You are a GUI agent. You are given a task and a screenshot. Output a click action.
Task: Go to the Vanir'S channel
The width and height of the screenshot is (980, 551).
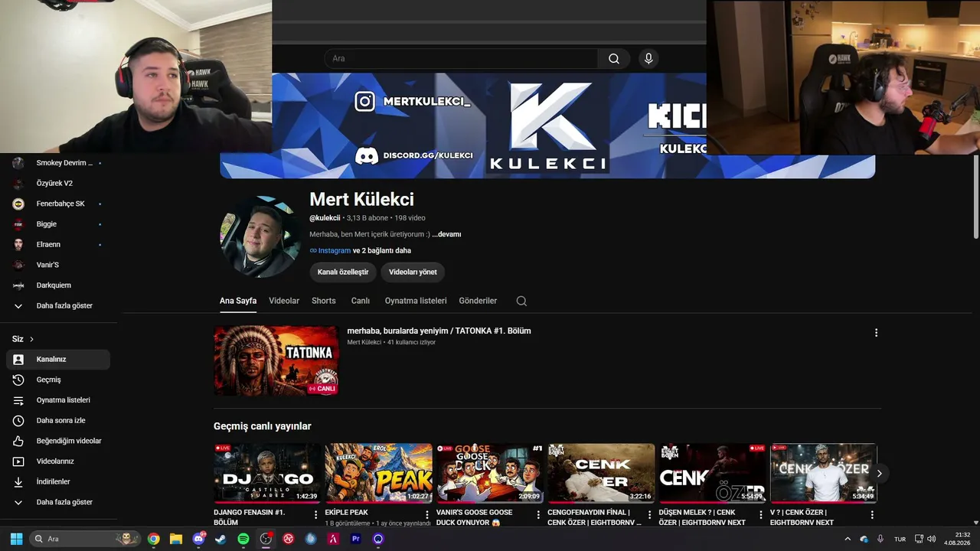pyautogui.click(x=58, y=265)
